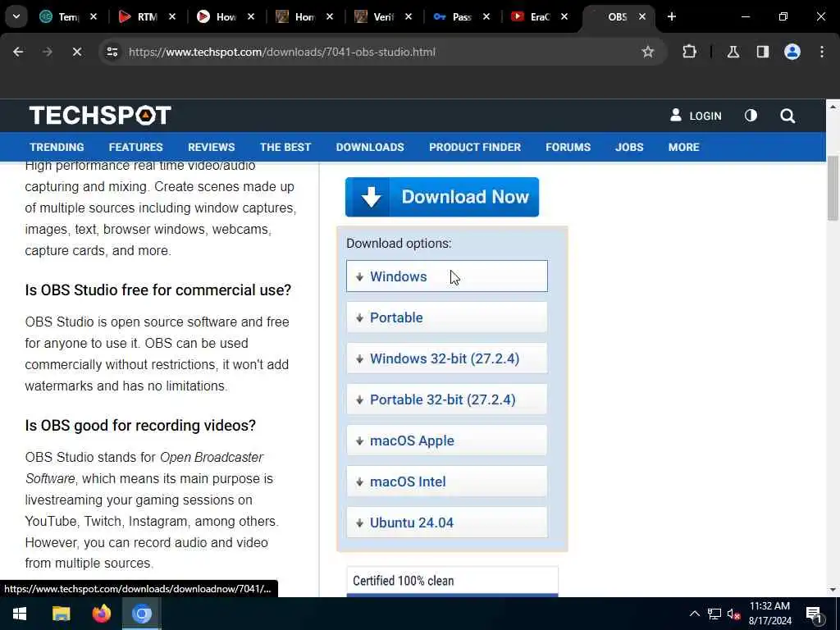Close the 'How' tab

pyautogui.click(x=251, y=16)
